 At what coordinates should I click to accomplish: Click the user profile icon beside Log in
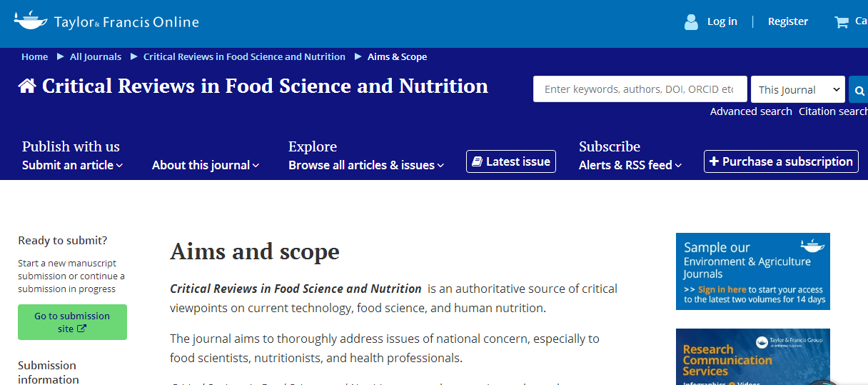[691, 22]
